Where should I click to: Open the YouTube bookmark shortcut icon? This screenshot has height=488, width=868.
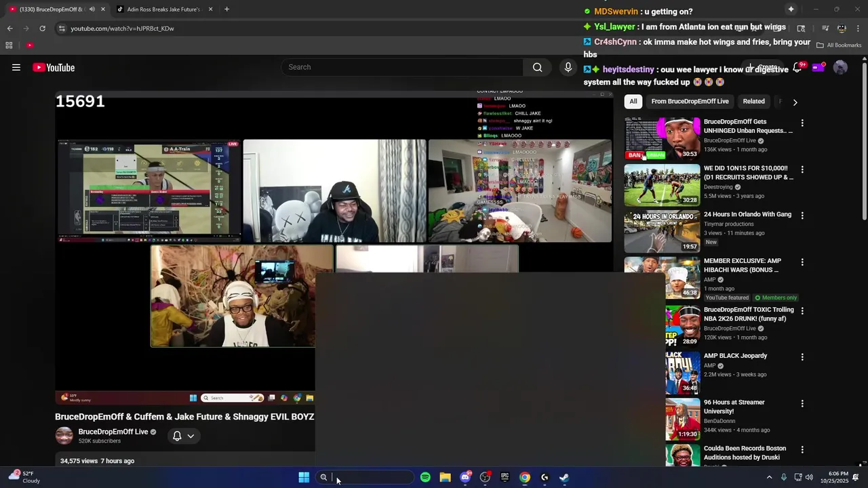(30, 45)
